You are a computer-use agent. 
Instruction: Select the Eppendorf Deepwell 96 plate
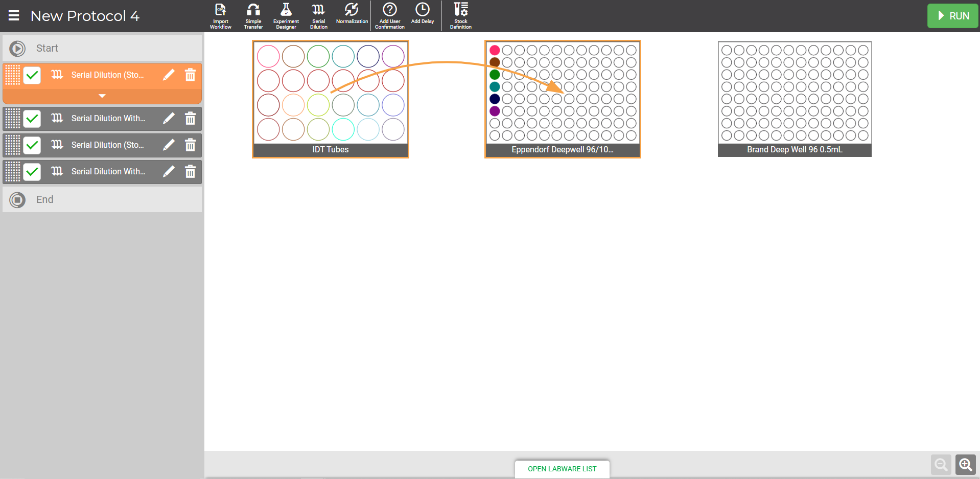tap(563, 99)
